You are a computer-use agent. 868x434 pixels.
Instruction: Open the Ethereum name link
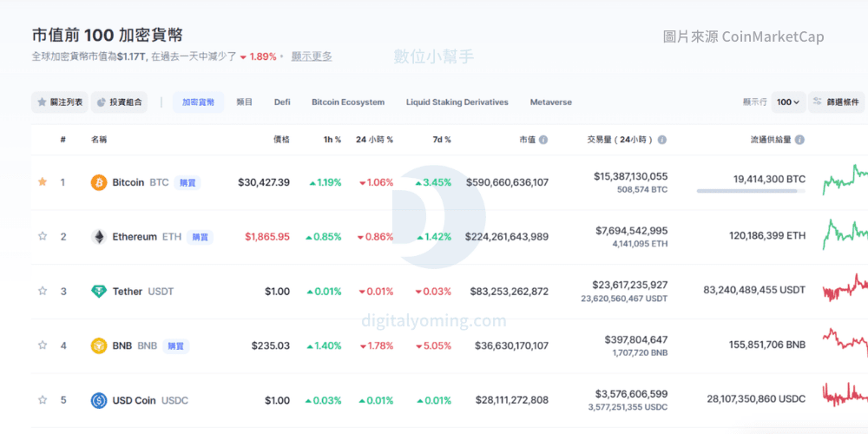[135, 237]
